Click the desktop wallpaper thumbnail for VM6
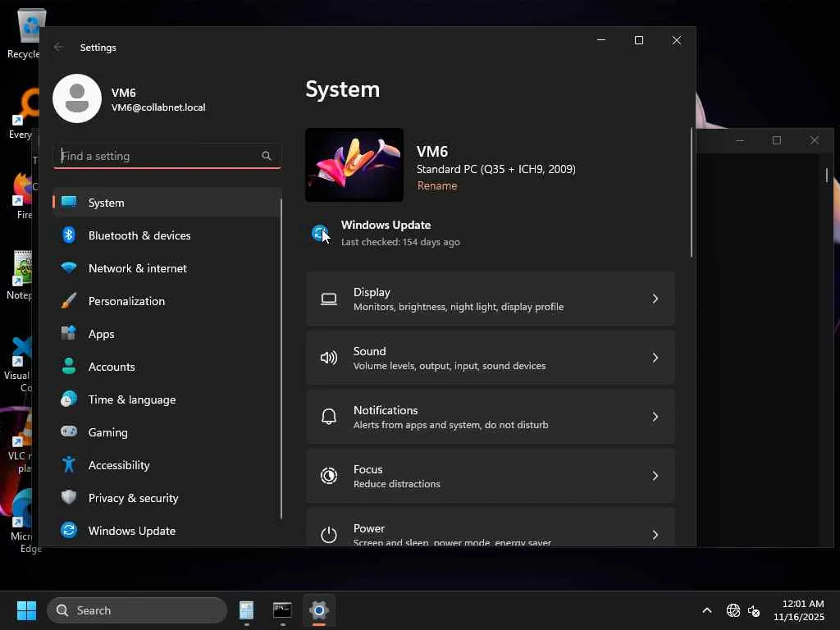 [354, 165]
